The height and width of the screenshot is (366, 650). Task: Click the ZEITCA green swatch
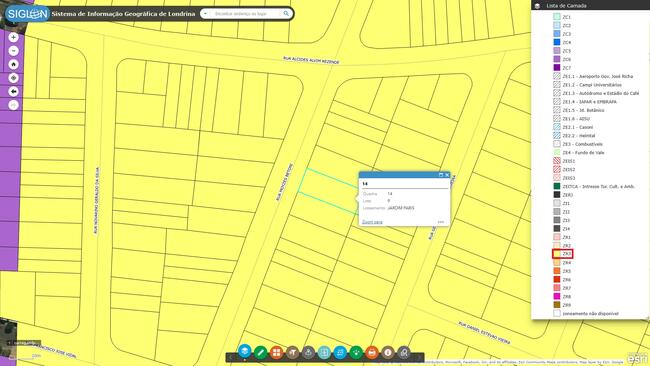pyautogui.click(x=556, y=186)
